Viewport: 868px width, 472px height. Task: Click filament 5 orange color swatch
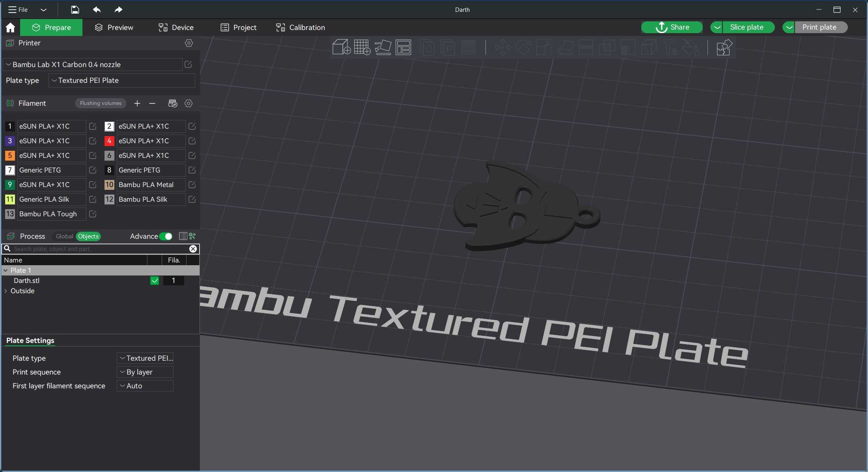10,155
